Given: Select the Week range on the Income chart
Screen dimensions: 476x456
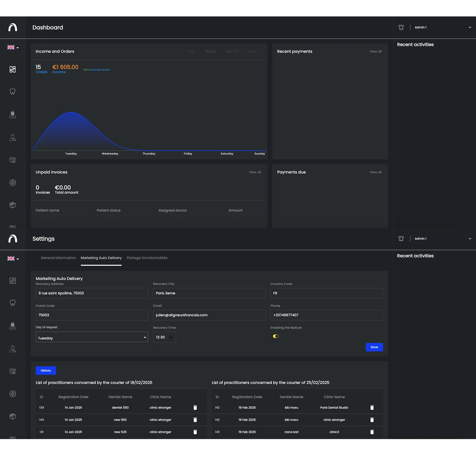Looking at the screenshot, I should tap(210, 51).
